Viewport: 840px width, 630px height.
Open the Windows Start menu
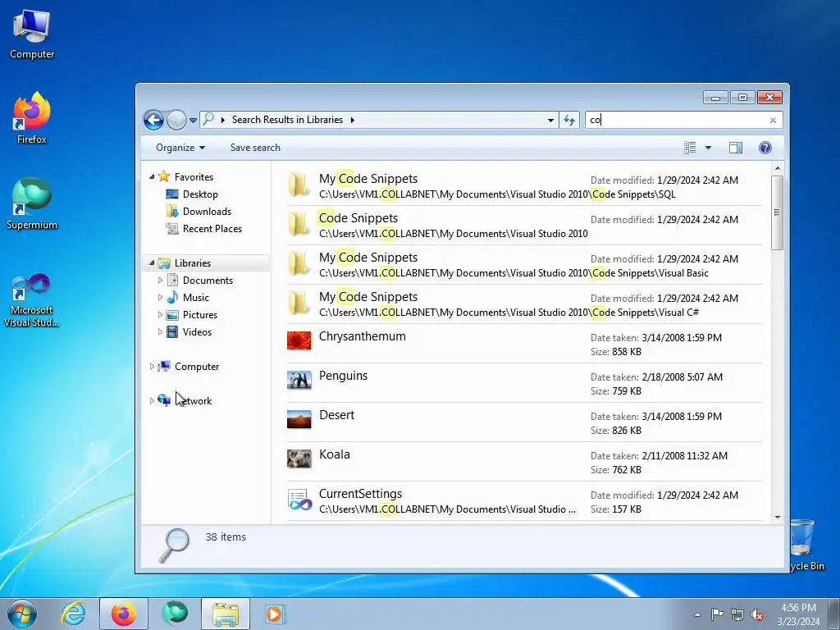21,614
